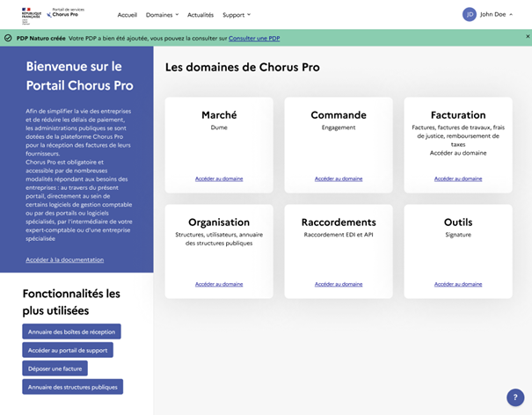Select the Commande card title
The image size is (532, 415).
[339, 115]
